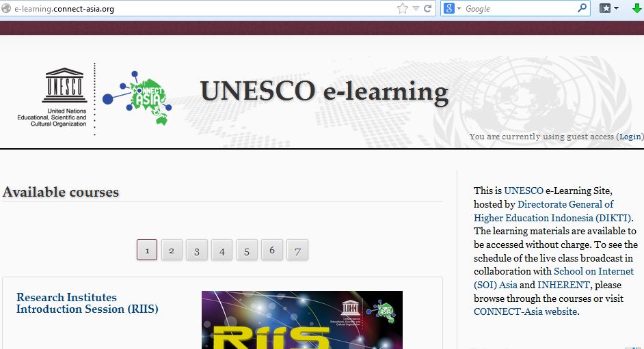The image size is (644, 349).
Task: Click the bookmark star icon in address bar
Action: point(402,9)
